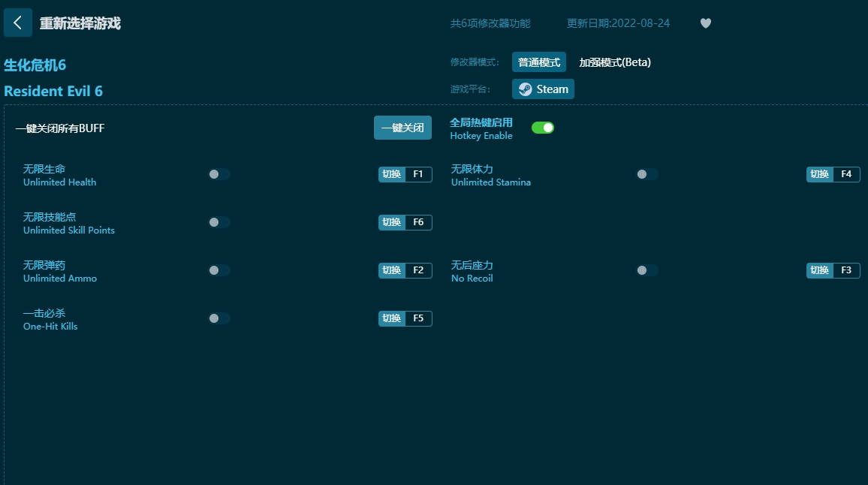The width and height of the screenshot is (868, 485).
Task: Enable the No Recoil toggle
Action: 647,270
